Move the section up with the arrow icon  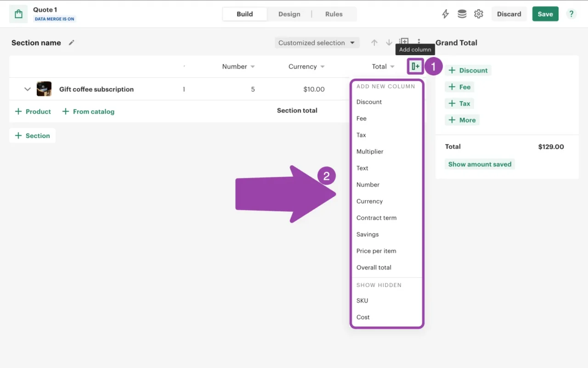[374, 43]
